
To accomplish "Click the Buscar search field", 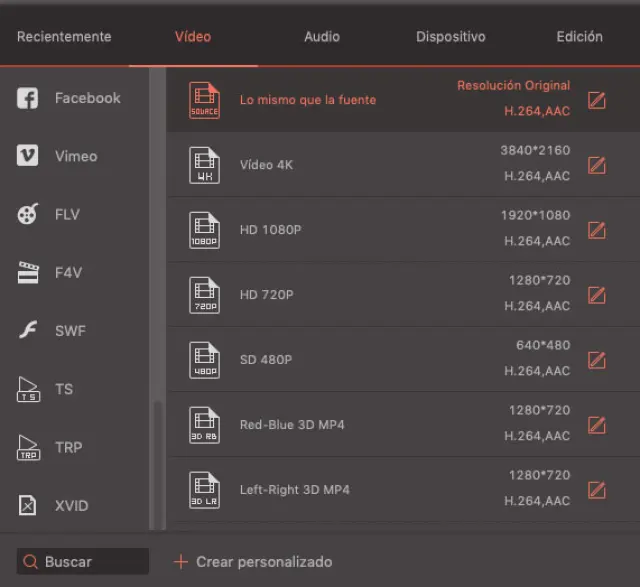I will click(x=84, y=562).
